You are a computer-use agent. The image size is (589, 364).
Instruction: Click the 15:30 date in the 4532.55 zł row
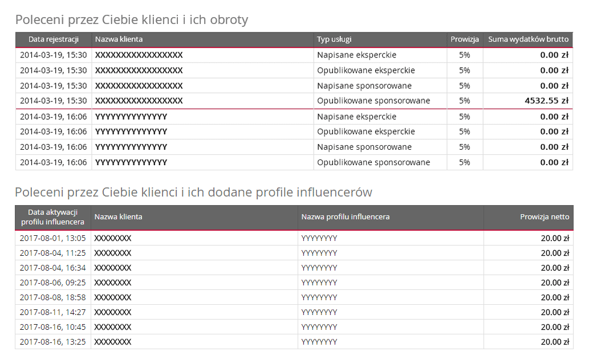54,101
